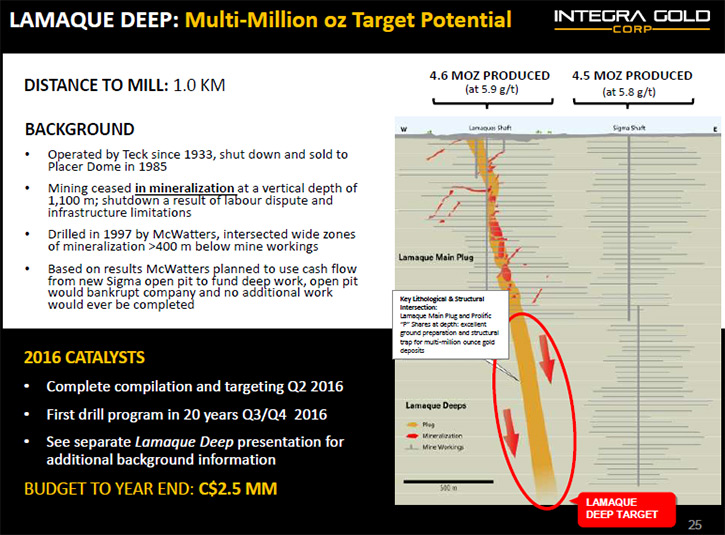
Task: Click the '2016 CATALYSTS' heading
Action: coord(84,357)
